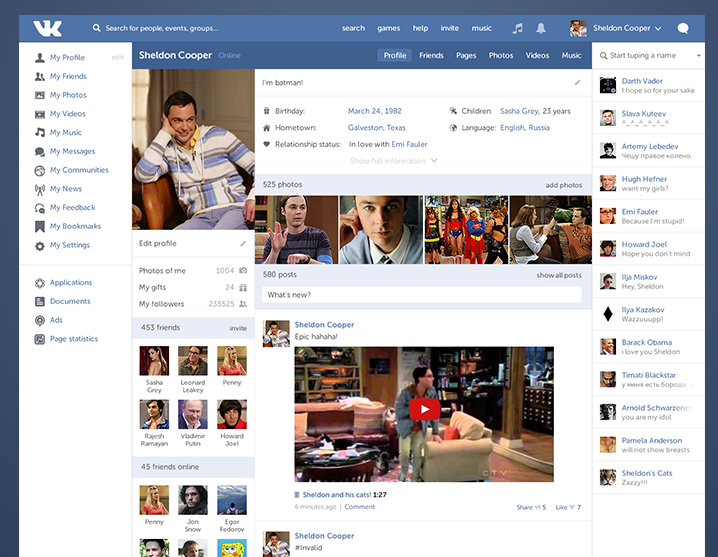
Task: Click the gift icon beside My gifts
Action: click(243, 288)
